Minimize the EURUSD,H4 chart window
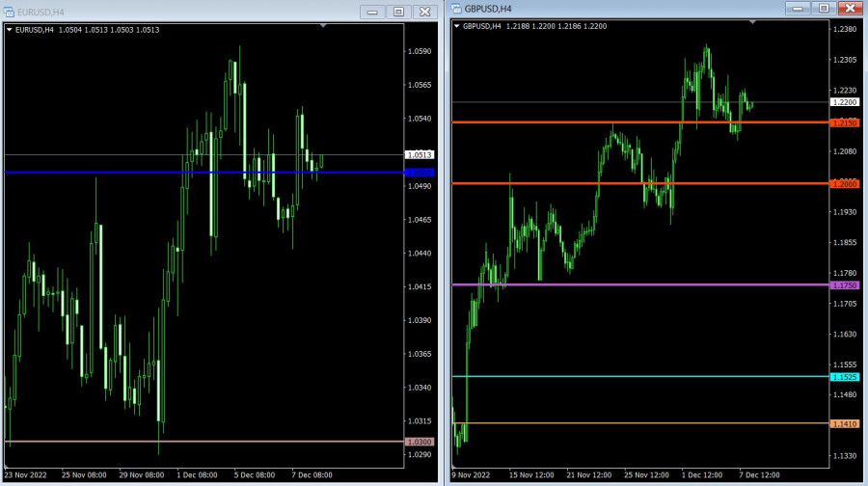Image resolution: width=868 pixels, height=486 pixels. click(372, 12)
